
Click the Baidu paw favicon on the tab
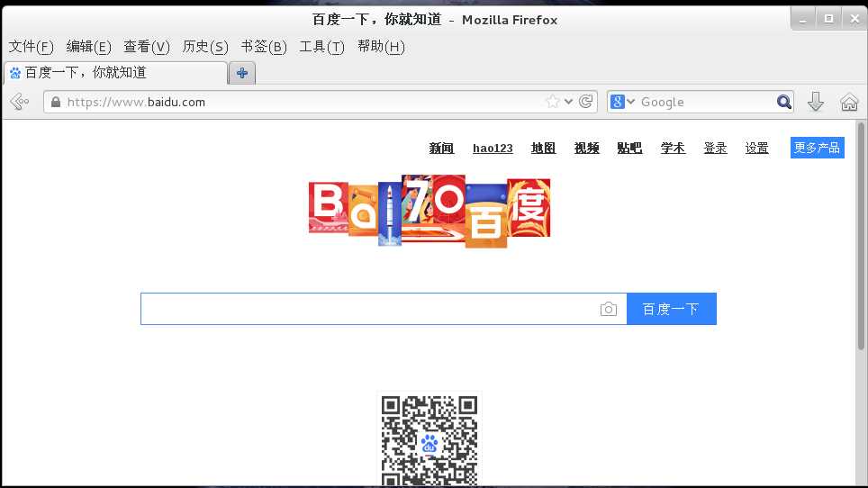pyautogui.click(x=15, y=73)
